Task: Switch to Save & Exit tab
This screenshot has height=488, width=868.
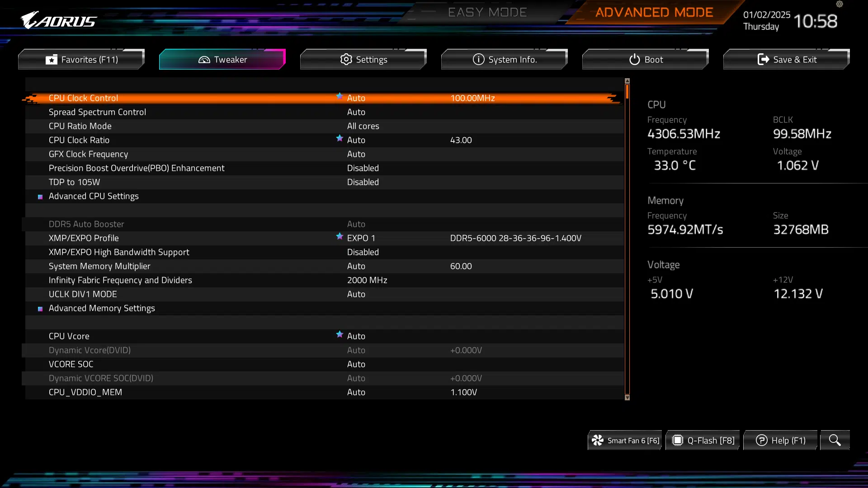Action: 787,59
